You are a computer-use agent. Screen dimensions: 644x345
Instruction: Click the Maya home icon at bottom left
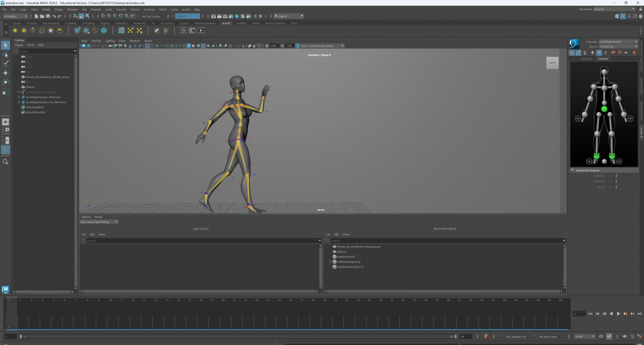pyautogui.click(x=6, y=289)
